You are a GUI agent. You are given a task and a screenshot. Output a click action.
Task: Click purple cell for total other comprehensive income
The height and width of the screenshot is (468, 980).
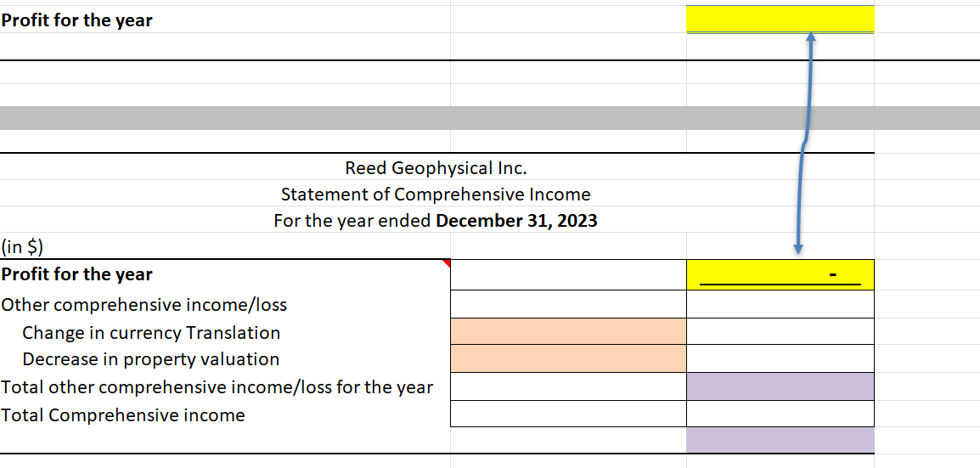pyautogui.click(x=780, y=386)
